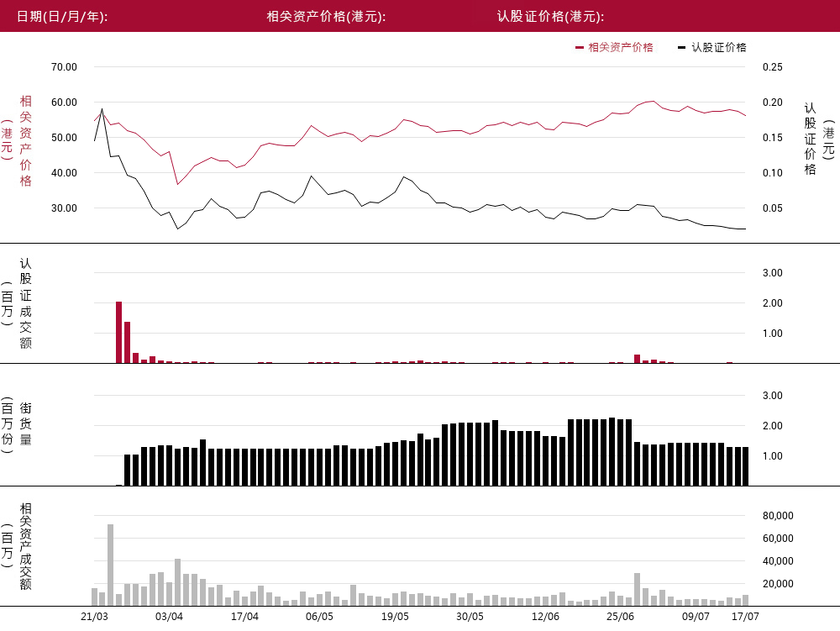Click the 30.00 left axis value
Image resolution: width=840 pixels, height=631 pixels.
(65, 208)
